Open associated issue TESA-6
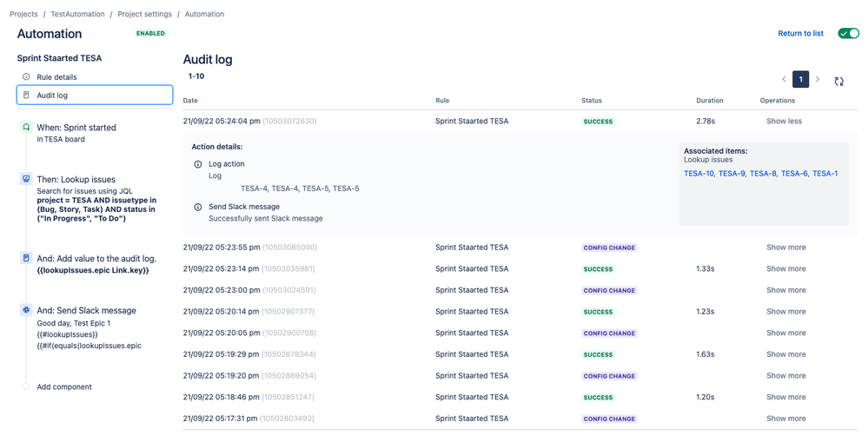868x442 pixels. click(x=794, y=174)
